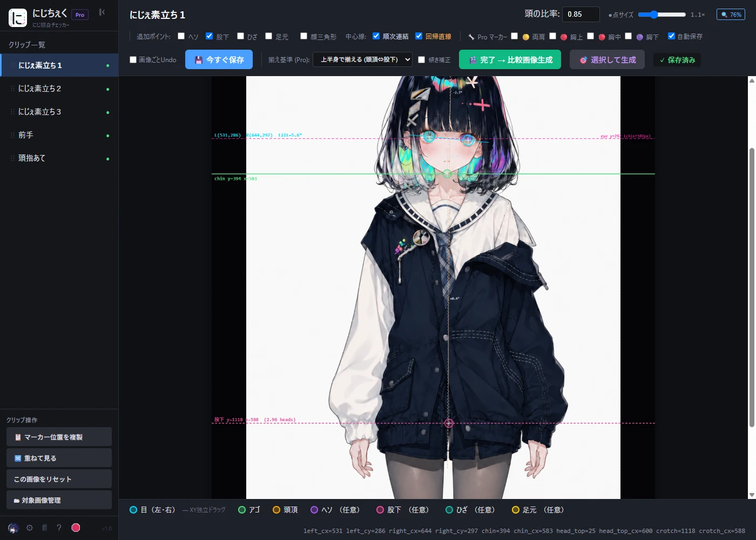Enable the 胸上 Pro marker checkbox
Screen dimensions: 756x540
click(553, 36)
